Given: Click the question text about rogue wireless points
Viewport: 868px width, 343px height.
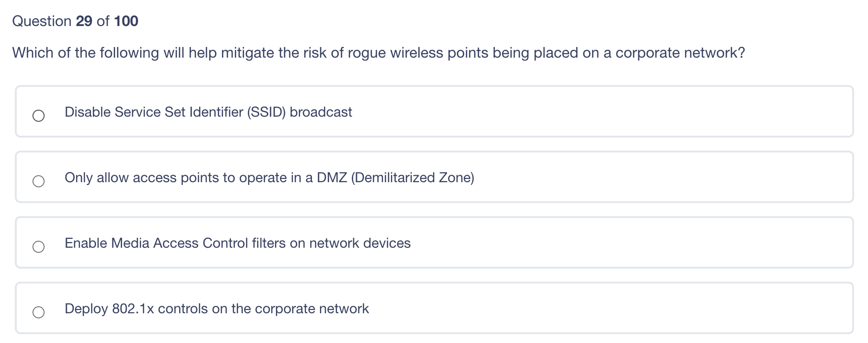Looking at the screenshot, I should tap(378, 53).
